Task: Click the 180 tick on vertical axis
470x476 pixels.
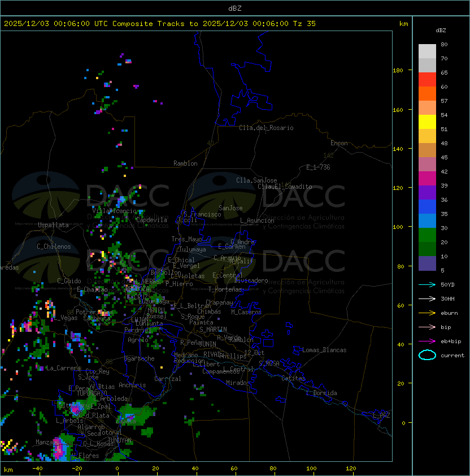Action: click(398, 71)
